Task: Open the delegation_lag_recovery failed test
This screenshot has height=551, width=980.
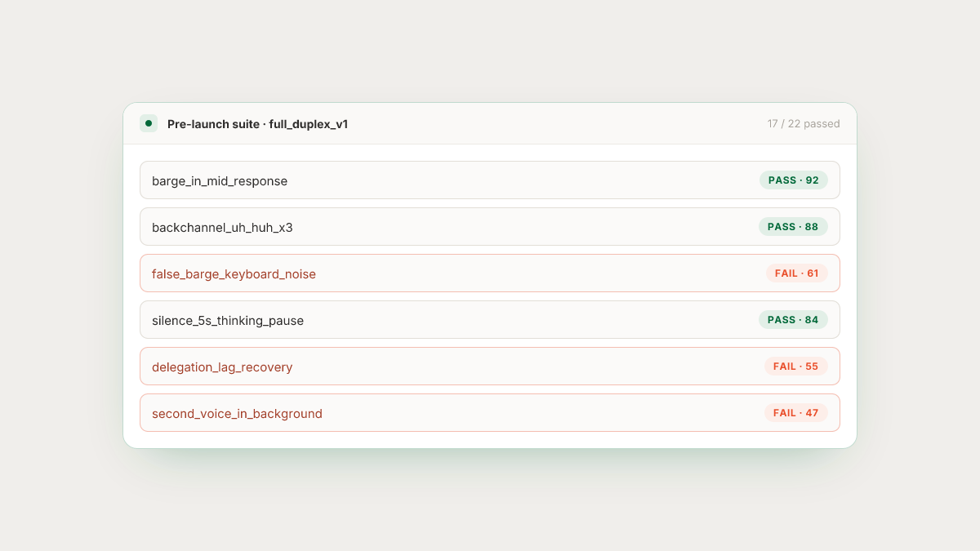Action: 490,367
